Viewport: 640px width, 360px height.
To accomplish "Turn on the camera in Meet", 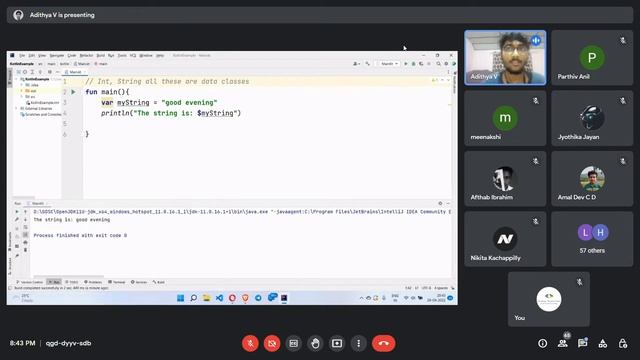I will (272, 343).
